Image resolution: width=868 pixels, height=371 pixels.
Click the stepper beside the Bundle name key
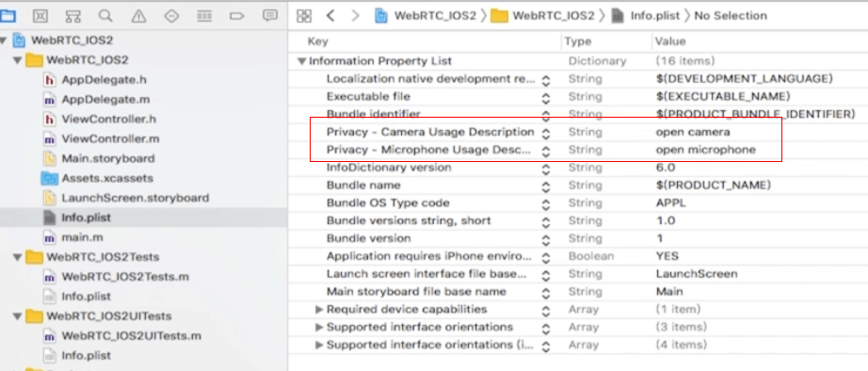(x=546, y=186)
